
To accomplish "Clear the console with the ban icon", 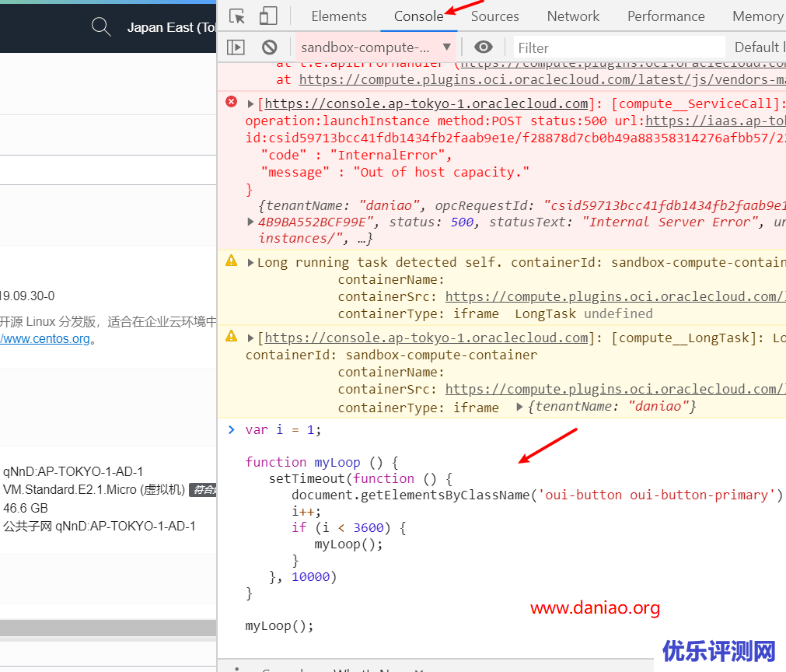I will 269,47.
